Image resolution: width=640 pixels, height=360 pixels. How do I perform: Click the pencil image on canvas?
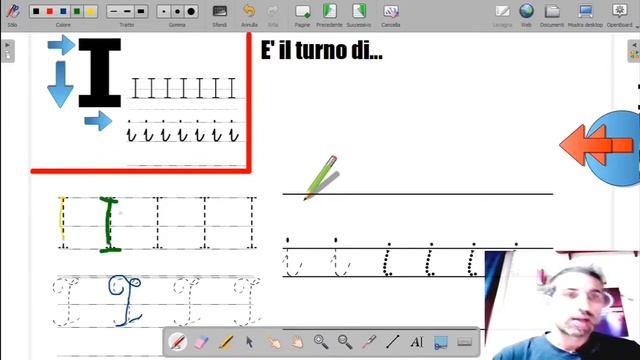tap(321, 178)
